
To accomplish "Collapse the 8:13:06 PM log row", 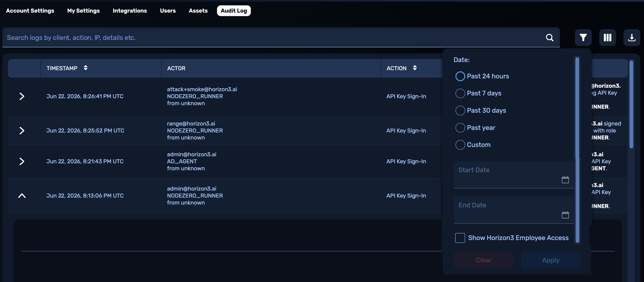I will tap(22, 195).
